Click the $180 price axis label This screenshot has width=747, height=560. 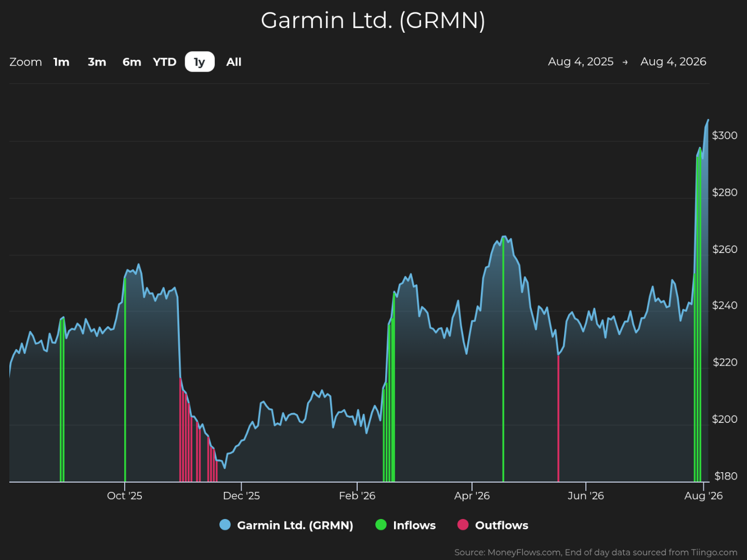(726, 476)
